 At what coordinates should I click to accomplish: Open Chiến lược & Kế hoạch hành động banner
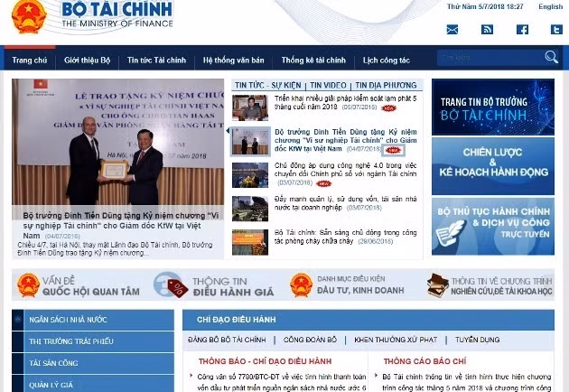tap(493, 166)
